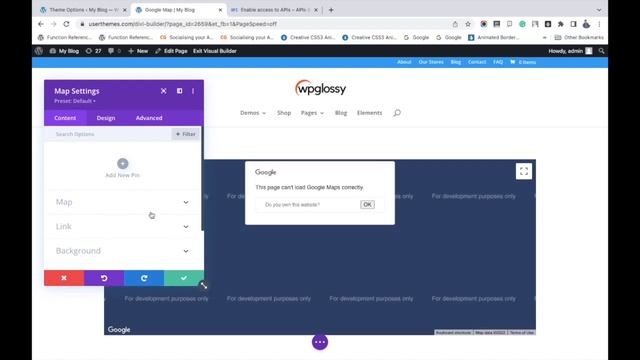This screenshot has width=640, height=360.
Task: Close the Google Map browser tab
Action: click(220, 10)
